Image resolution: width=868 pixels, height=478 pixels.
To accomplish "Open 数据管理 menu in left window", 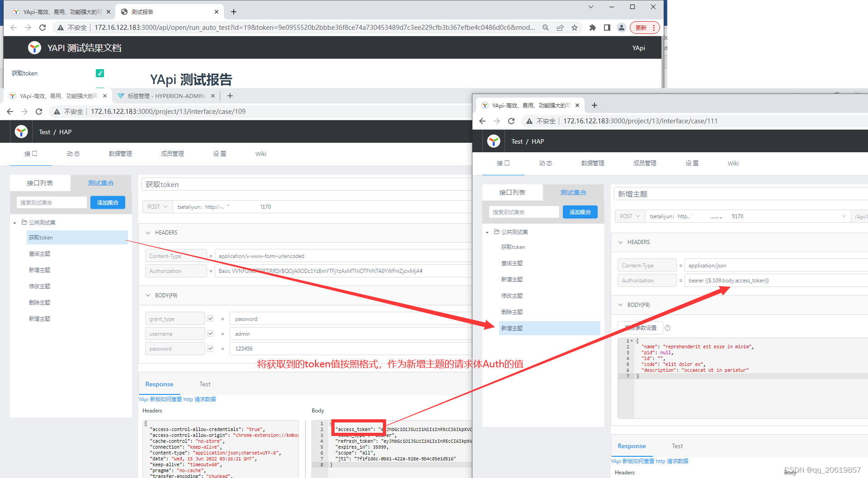I will (120, 154).
